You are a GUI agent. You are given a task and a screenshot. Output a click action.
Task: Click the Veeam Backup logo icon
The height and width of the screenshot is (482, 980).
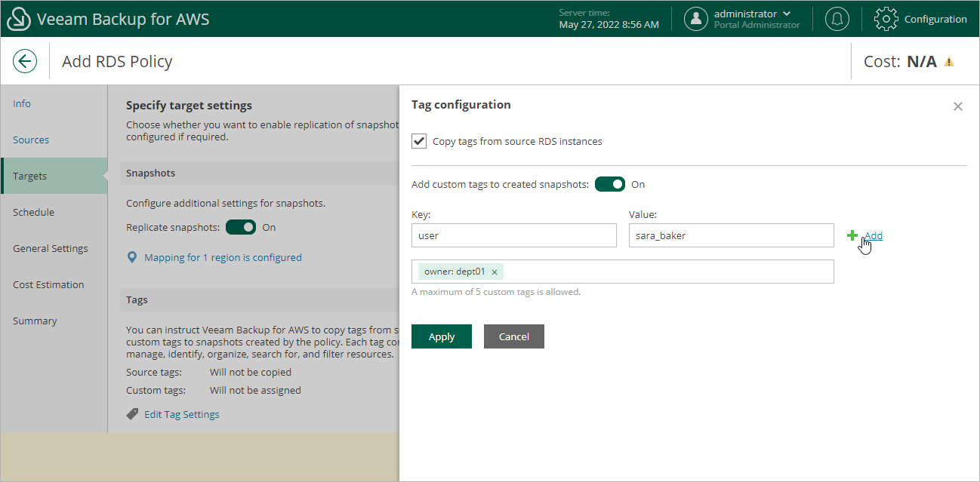[19, 19]
